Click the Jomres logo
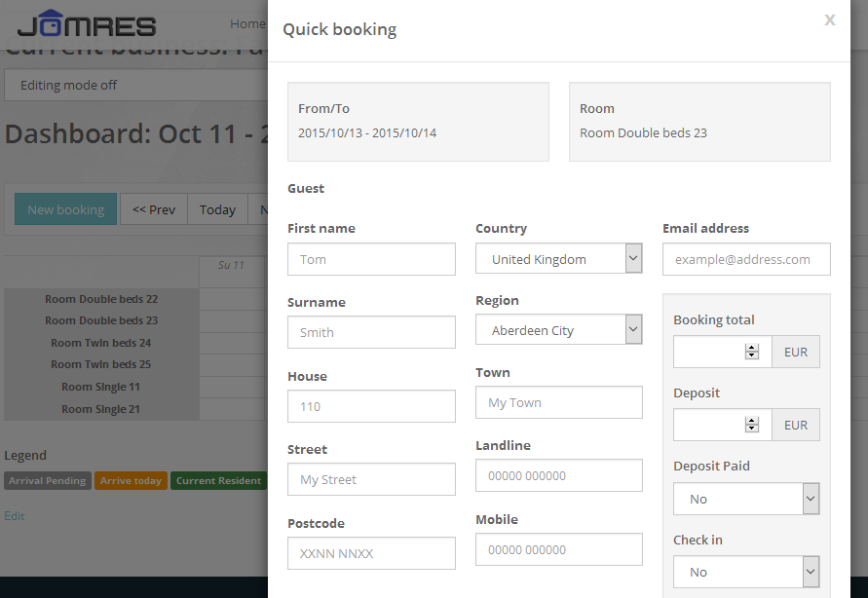868x598 pixels. (87, 24)
